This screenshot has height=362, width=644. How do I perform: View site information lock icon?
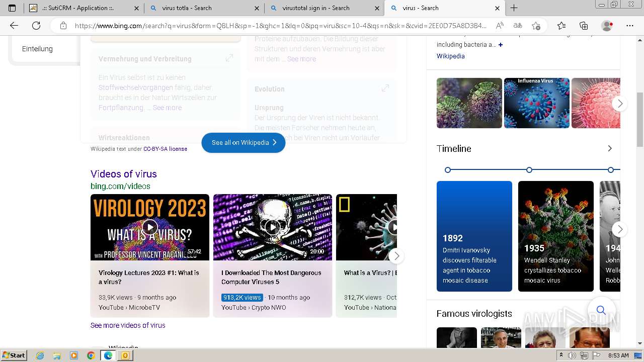pos(63,26)
